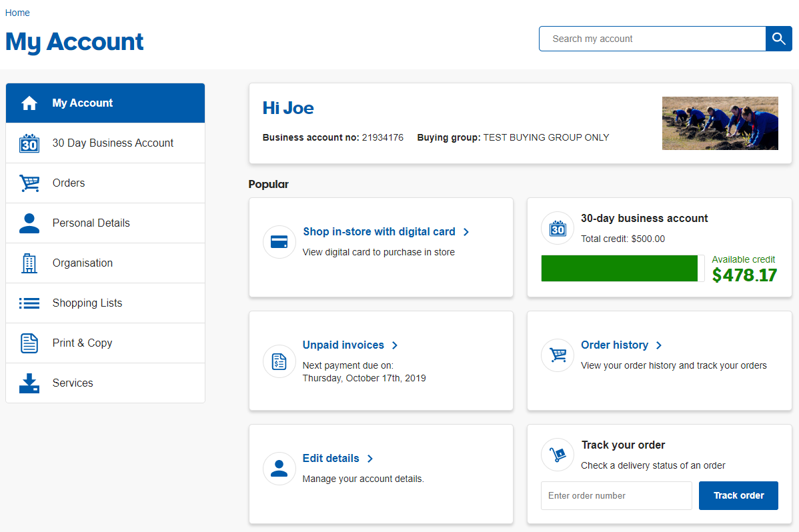This screenshot has height=532, width=799.
Task: Click the 30 Day Business Account calendar icon
Action: click(x=29, y=143)
